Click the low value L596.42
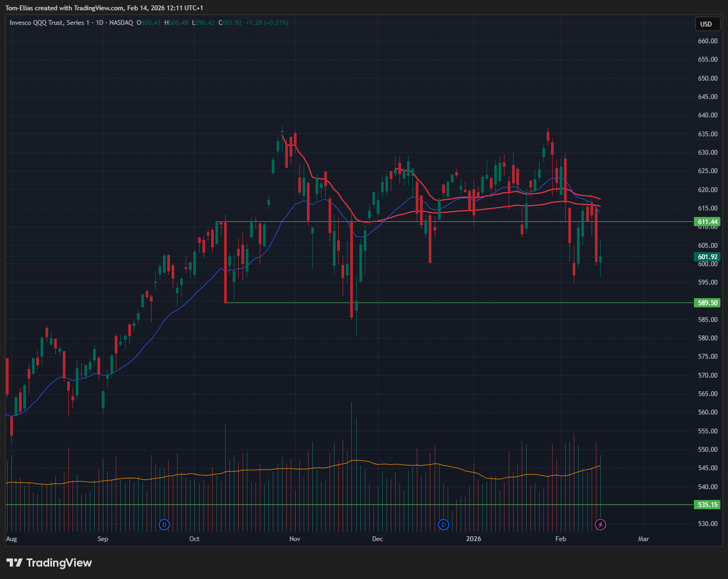728x579 pixels. point(204,23)
